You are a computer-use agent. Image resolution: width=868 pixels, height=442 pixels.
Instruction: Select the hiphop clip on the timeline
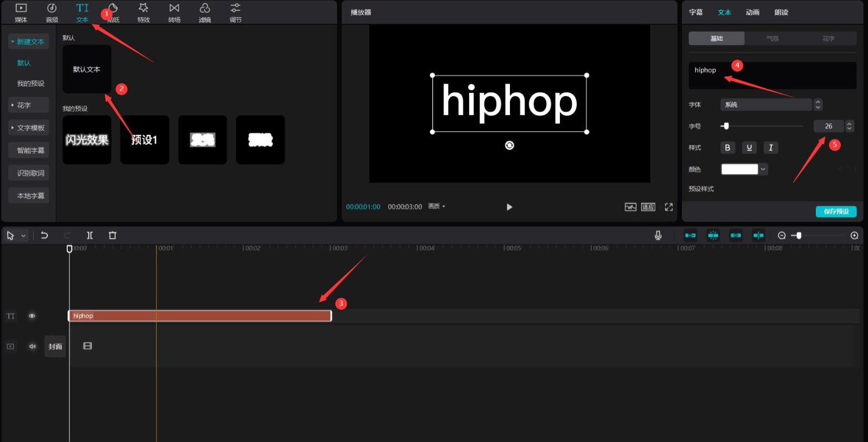pos(200,316)
